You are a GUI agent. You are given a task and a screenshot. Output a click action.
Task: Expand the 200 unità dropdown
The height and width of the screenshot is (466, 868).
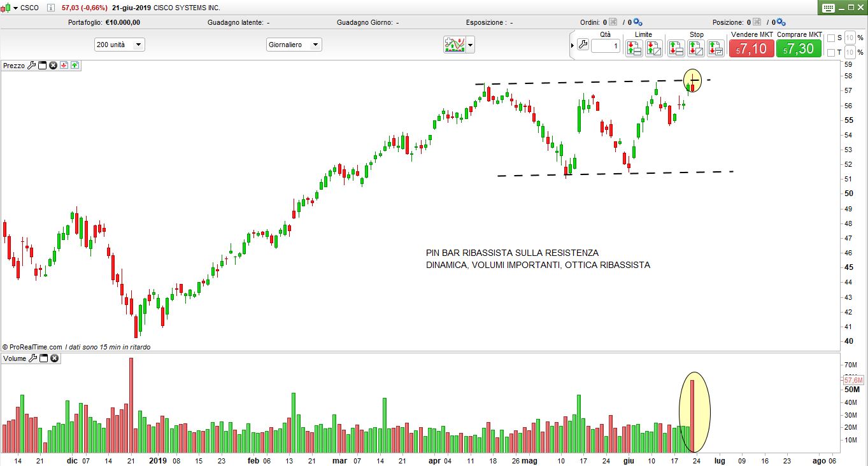click(138, 45)
